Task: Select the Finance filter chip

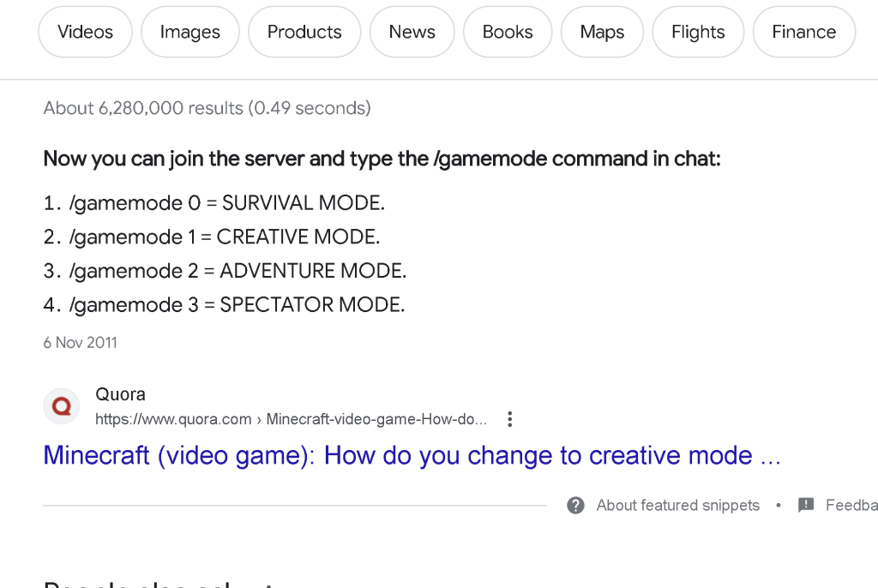Action: click(803, 32)
